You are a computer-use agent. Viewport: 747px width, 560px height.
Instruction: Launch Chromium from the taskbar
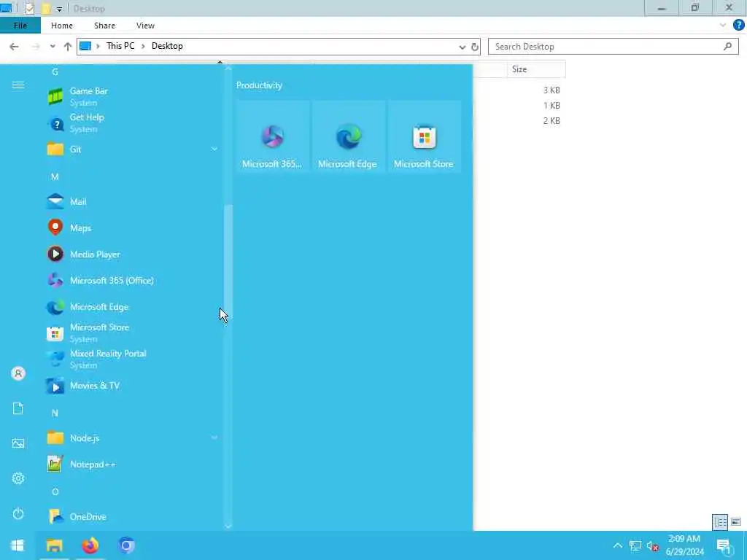click(126, 545)
